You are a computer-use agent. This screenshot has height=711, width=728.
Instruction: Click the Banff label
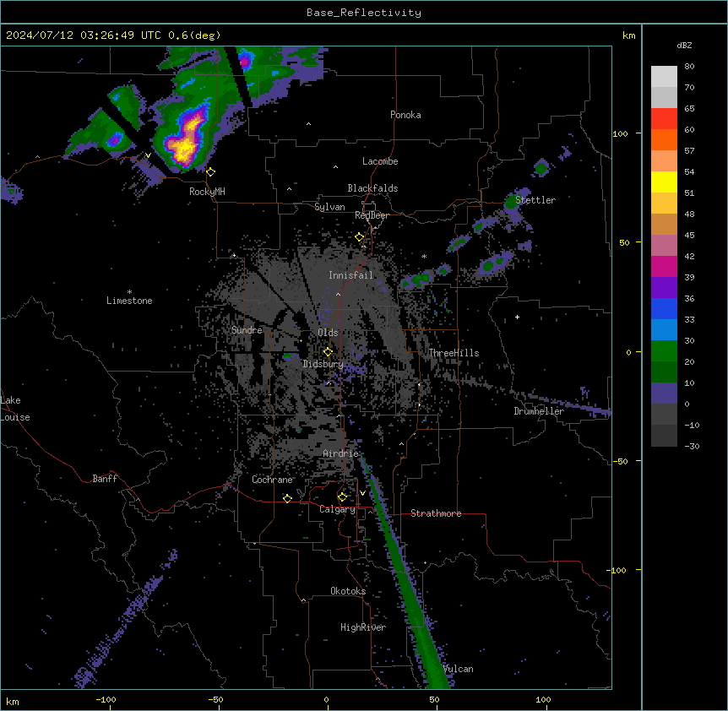pos(105,479)
